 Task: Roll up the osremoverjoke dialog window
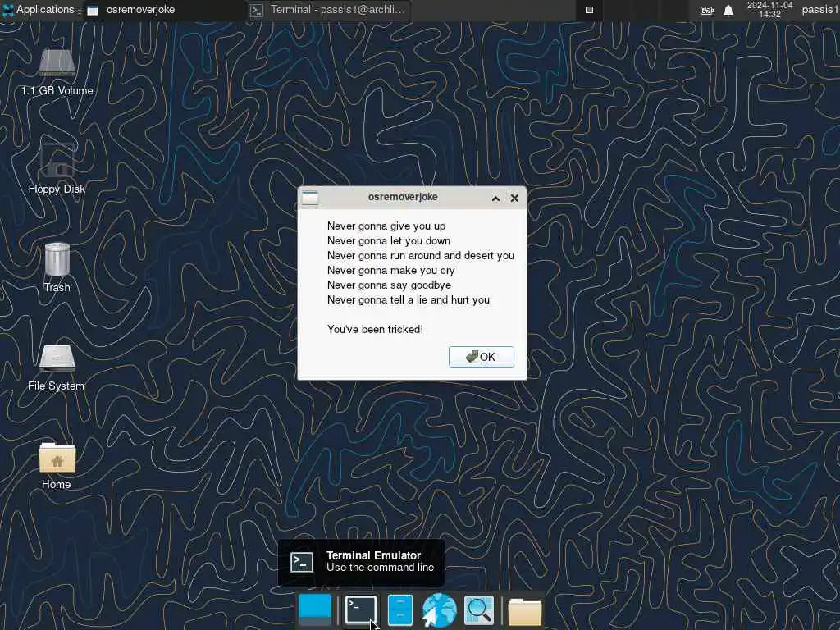coord(496,199)
